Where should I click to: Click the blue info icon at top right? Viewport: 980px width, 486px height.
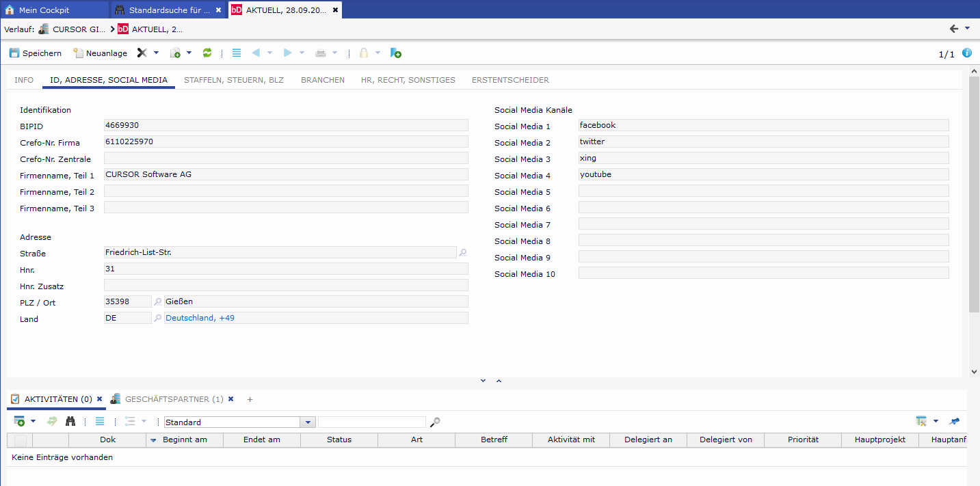967,53
